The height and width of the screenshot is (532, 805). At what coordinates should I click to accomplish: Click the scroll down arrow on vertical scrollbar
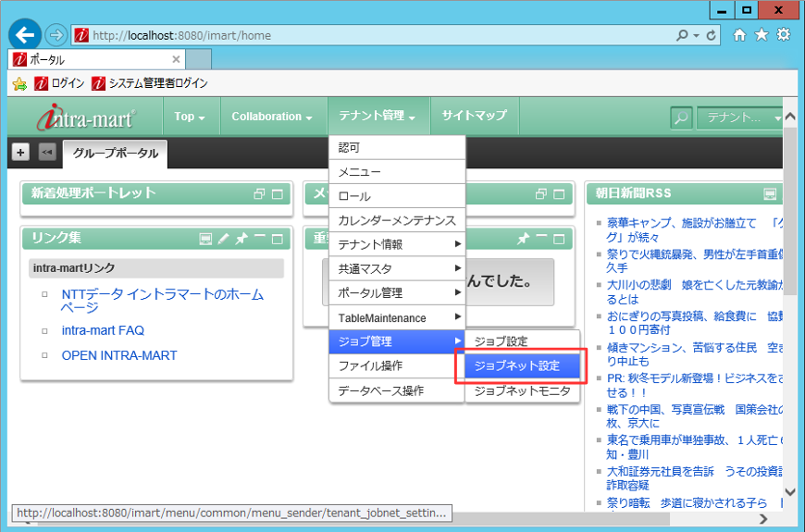click(x=790, y=492)
